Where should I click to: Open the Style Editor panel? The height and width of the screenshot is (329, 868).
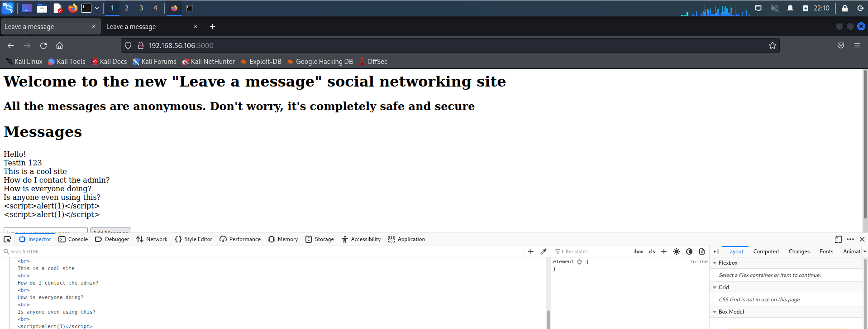194,239
